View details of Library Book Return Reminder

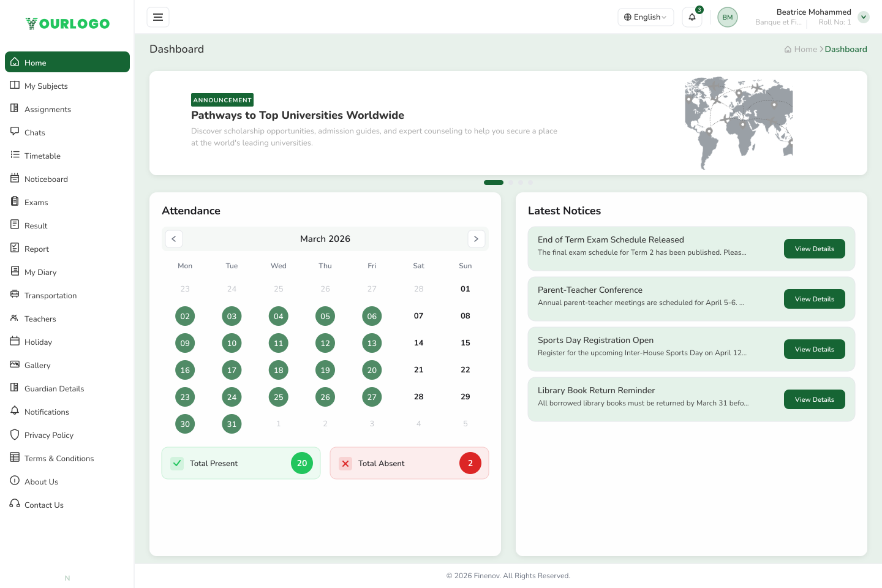(x=815, y=399)
